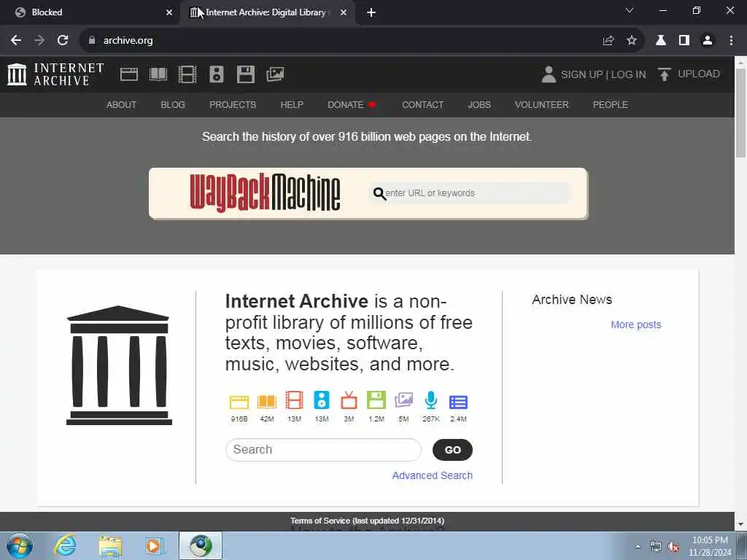Click the UPLOAD link text

[x=698, y=74]
